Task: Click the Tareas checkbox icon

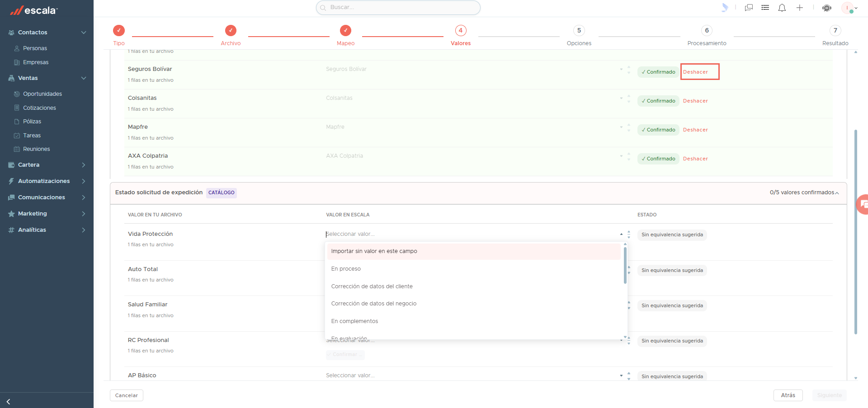Action: click(x=17, y=136)
